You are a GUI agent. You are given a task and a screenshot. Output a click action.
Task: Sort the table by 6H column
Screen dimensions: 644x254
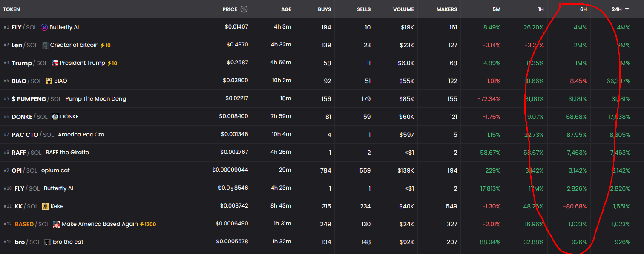(582, 9)
